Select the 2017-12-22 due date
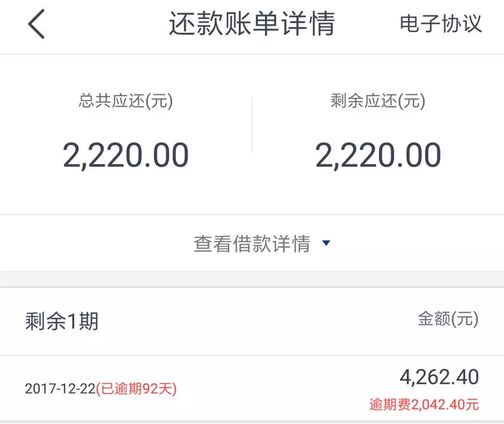 click(x=60, y=389)
